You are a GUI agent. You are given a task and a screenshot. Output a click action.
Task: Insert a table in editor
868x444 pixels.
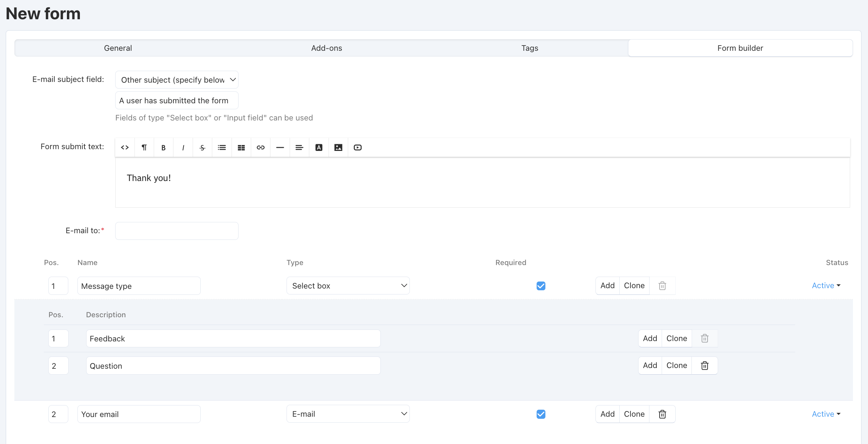[241, 147]
